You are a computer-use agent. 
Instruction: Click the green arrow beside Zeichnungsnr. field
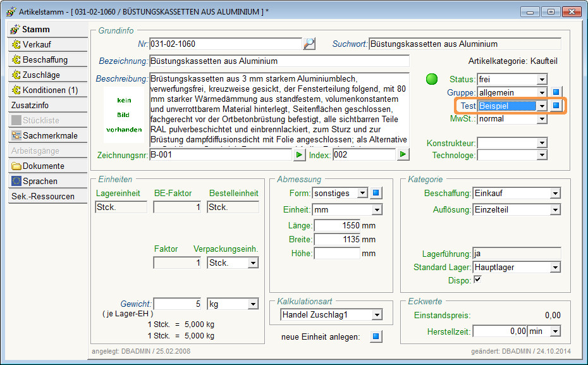click(299, 154)
